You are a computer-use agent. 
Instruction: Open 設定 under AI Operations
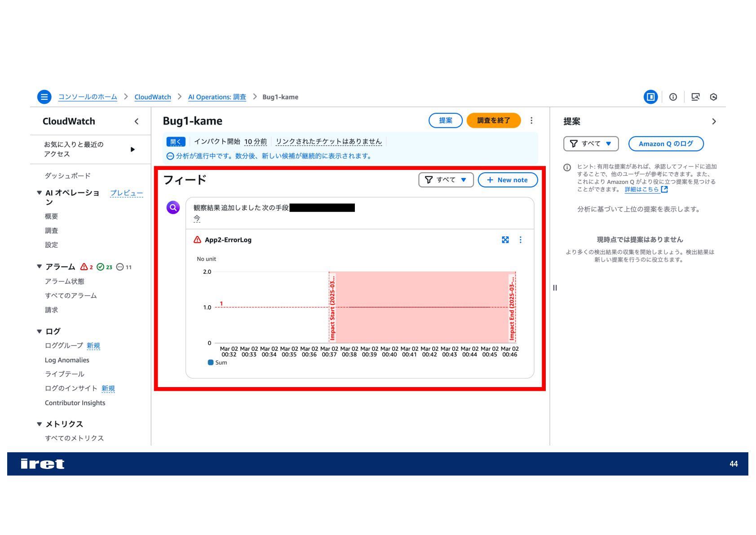(x=52, y=245)
